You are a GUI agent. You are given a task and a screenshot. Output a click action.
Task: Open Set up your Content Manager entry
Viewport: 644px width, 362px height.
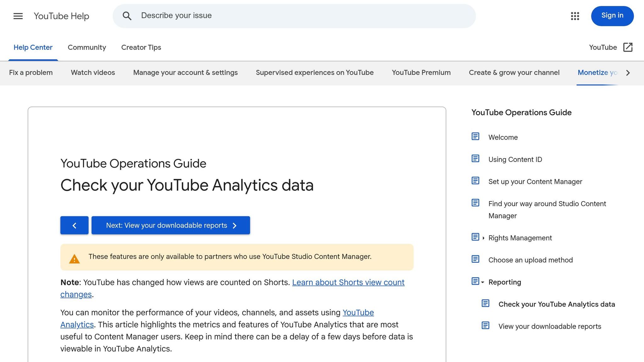[535, 182]
